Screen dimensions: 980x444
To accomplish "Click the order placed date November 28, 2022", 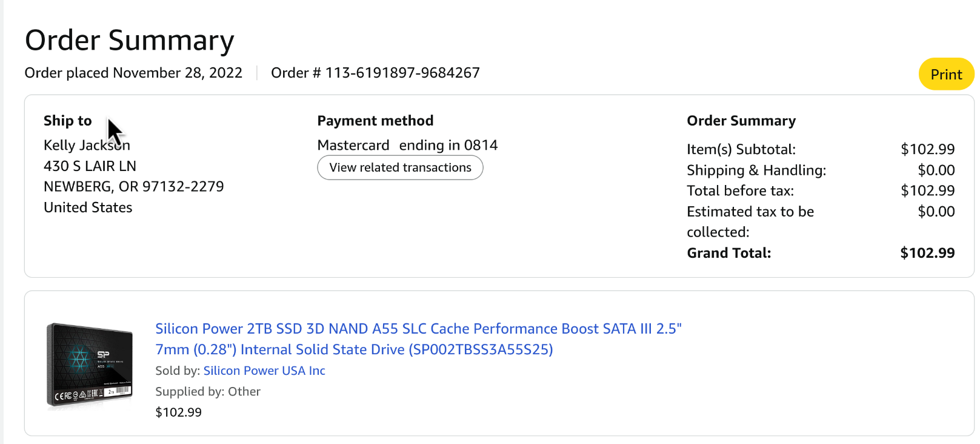I will tap(177, 73).
